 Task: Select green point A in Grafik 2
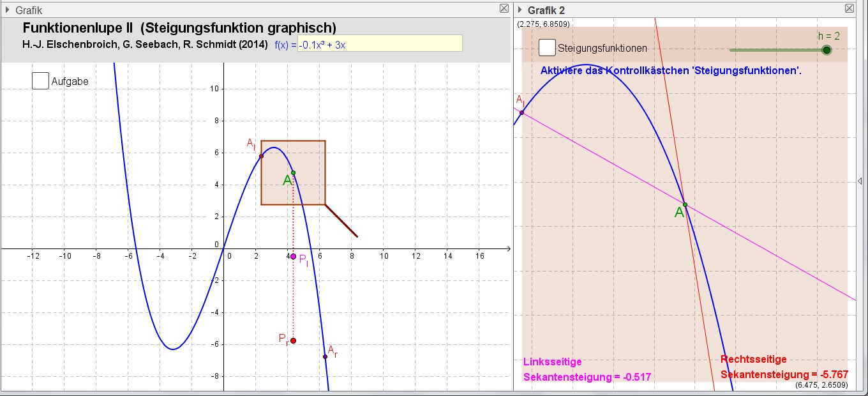(685, 204)
